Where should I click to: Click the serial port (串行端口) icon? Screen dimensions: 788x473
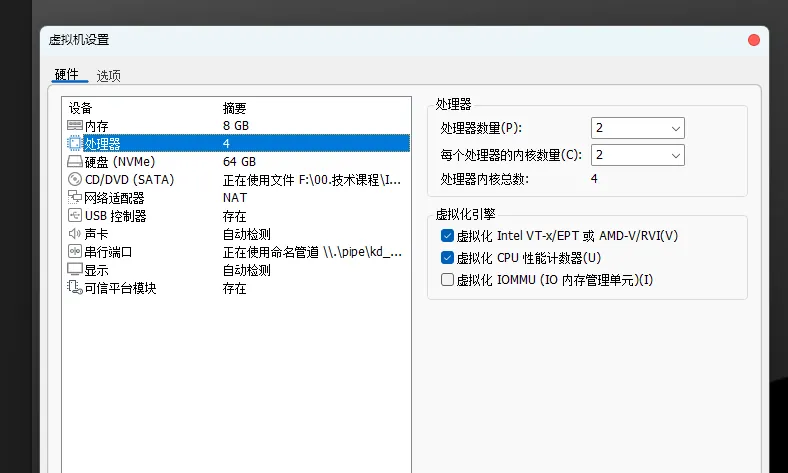75,251
